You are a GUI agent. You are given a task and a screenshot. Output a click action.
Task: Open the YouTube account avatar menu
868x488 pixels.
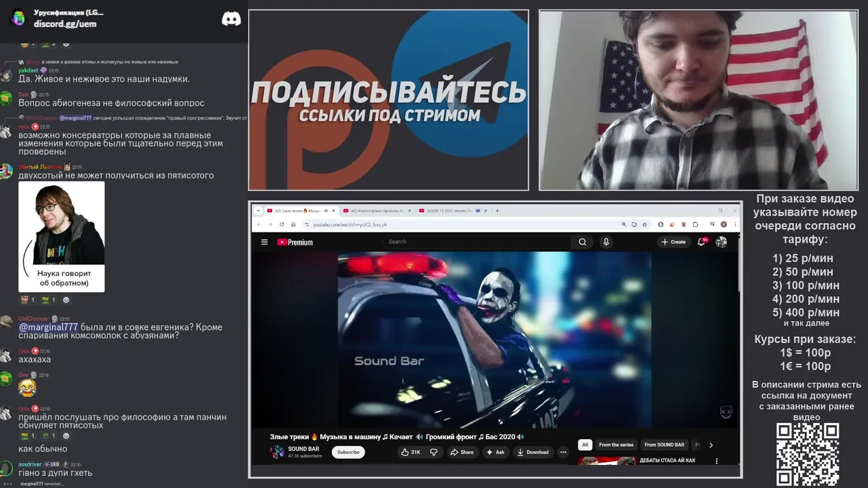click(722, 242)
